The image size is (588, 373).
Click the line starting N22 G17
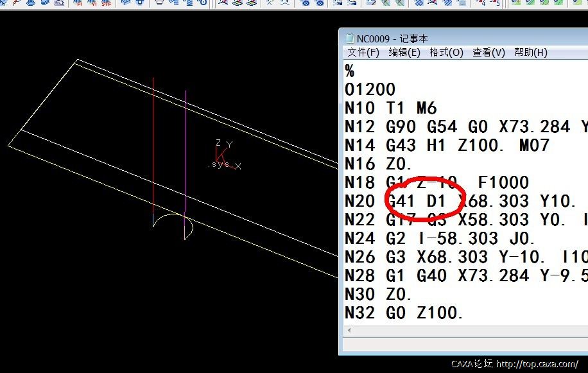click(466, 220)
